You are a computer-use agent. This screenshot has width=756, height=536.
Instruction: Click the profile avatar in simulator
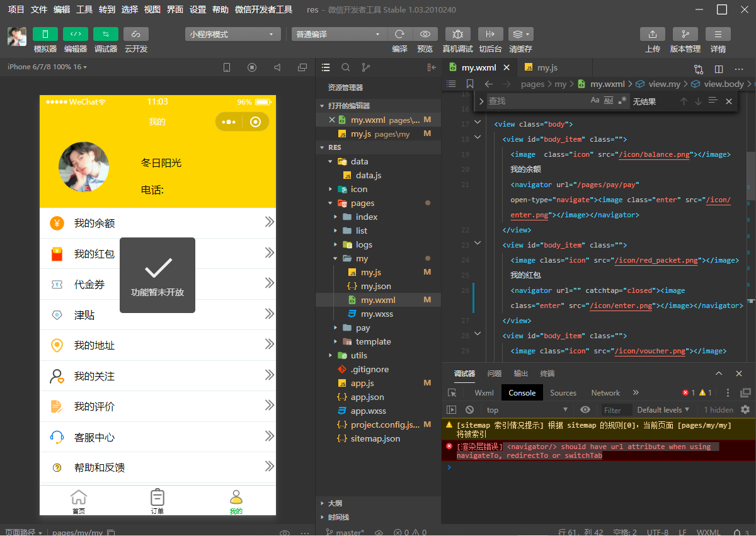84,168
